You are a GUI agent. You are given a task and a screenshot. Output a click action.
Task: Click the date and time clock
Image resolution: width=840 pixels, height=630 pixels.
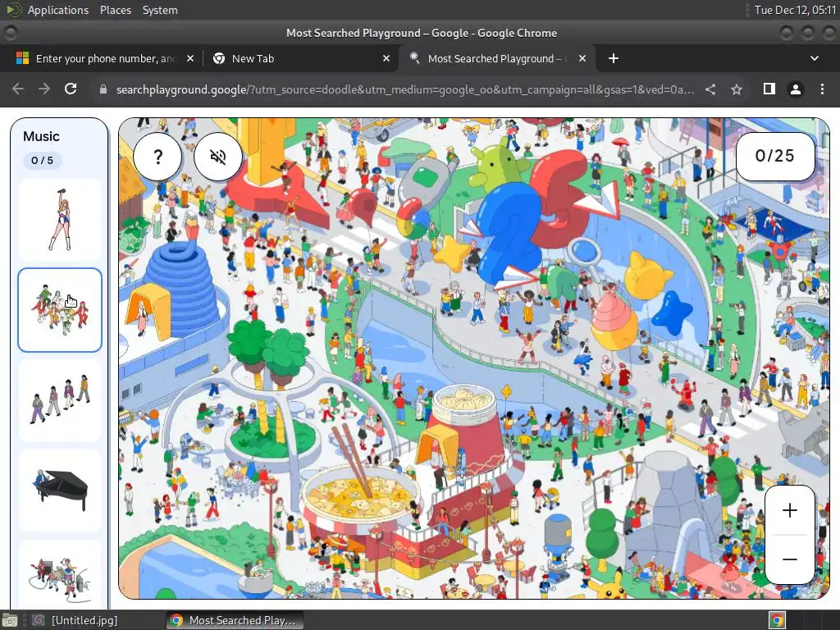[x=795, y=10]
